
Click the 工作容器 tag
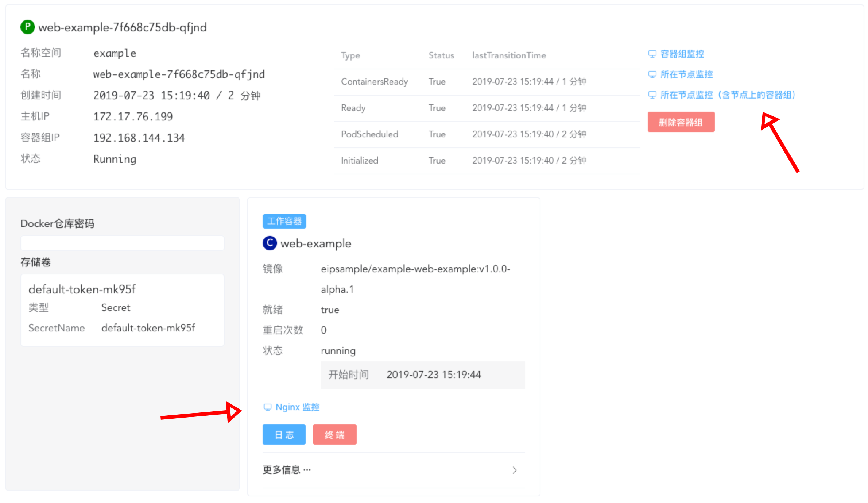click(x=284, y=221)
